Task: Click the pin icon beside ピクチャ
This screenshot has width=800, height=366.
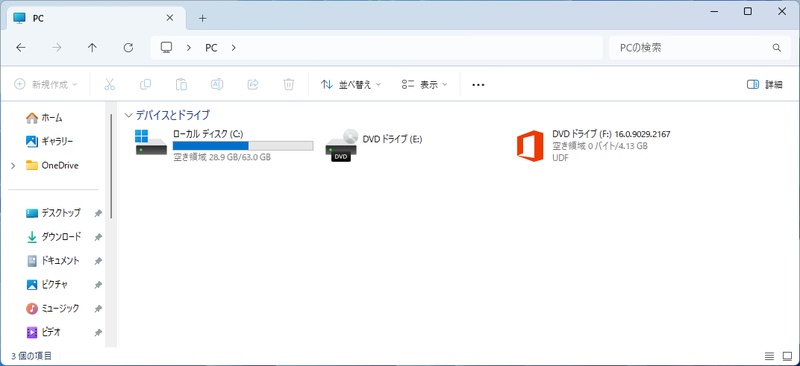Action: pyautogui.click(x=98, y=285)
